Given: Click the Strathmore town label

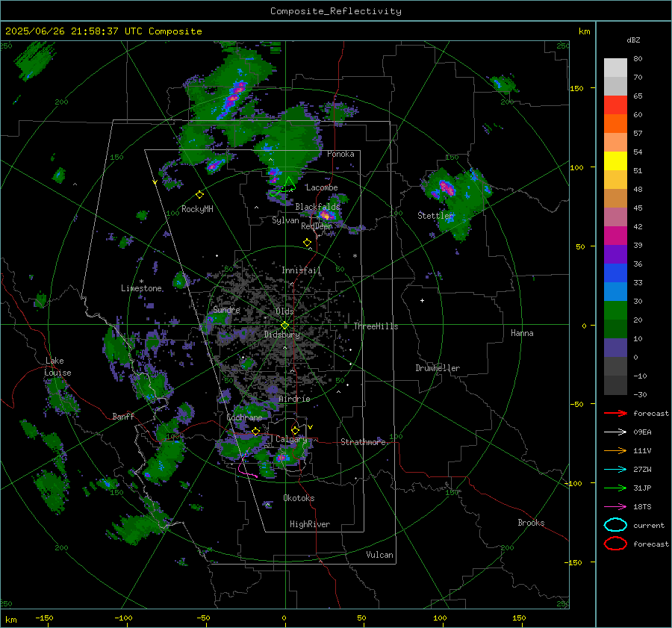Looking at the screenshot, I should tap(363, 442).
